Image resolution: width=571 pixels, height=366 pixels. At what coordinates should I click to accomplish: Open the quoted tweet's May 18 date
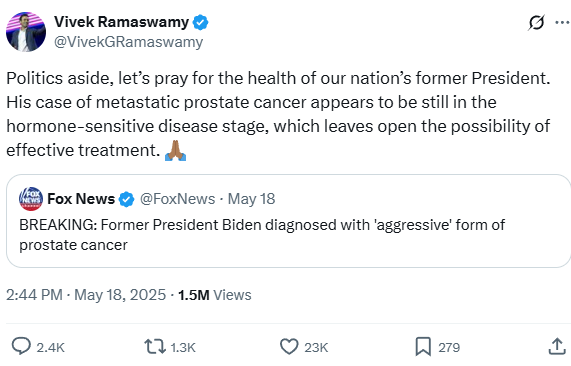[x=251, y=199]
